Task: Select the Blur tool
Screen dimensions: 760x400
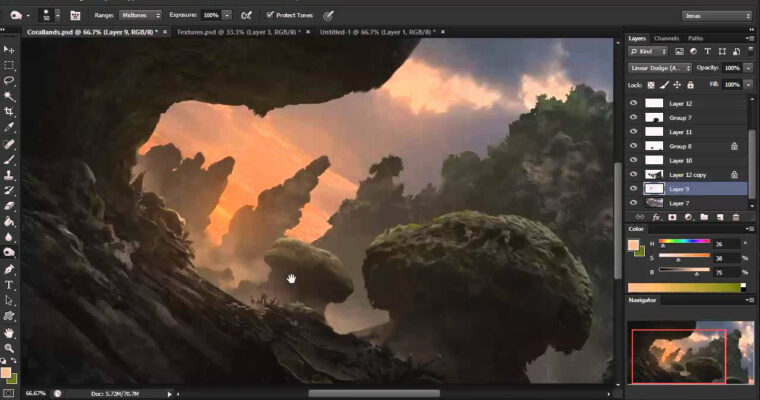Action: 9,237
